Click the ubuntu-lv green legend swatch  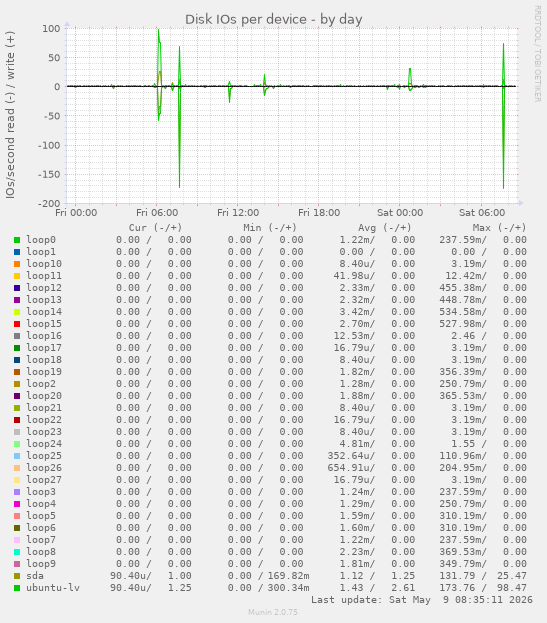pos(17,588)
